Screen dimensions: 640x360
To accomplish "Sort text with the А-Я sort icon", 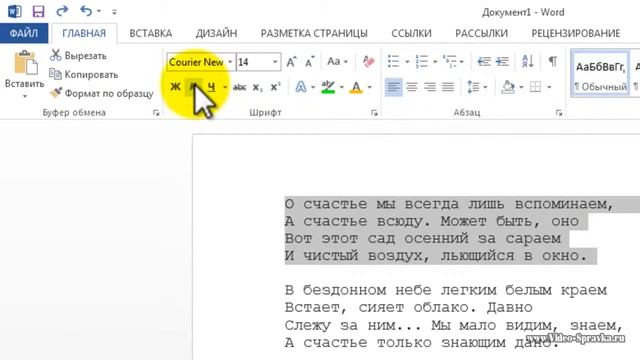I will coord(528,62).
